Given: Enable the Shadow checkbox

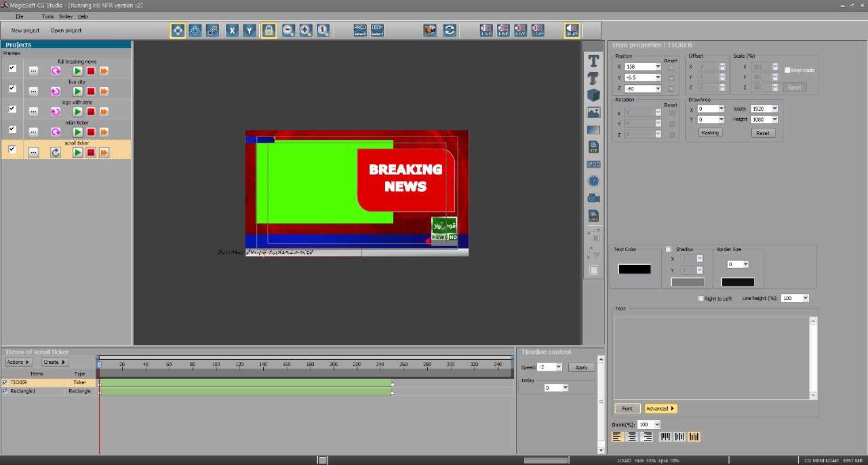Looking at the screenshot, I should click(669, 249).
